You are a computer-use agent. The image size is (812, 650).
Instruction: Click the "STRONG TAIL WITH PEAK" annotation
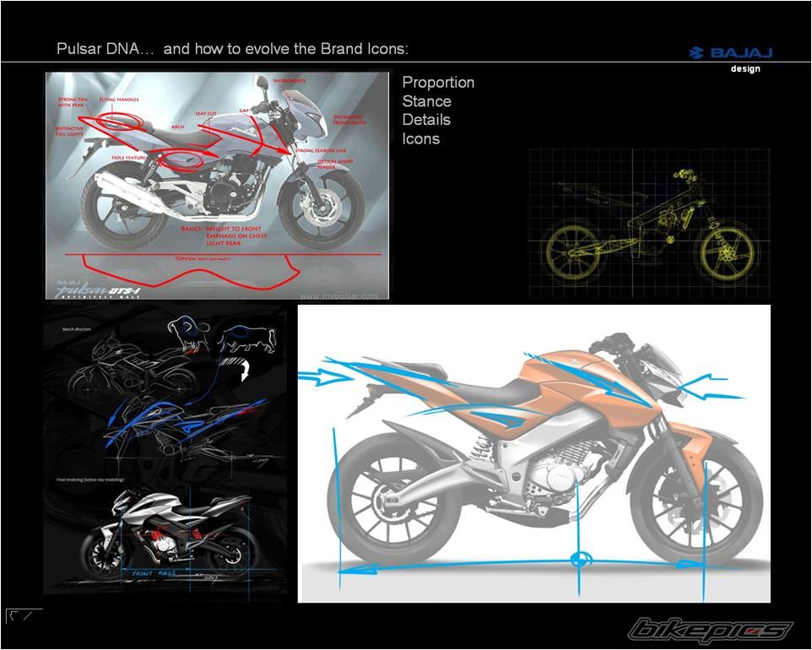tap(73, 102)
